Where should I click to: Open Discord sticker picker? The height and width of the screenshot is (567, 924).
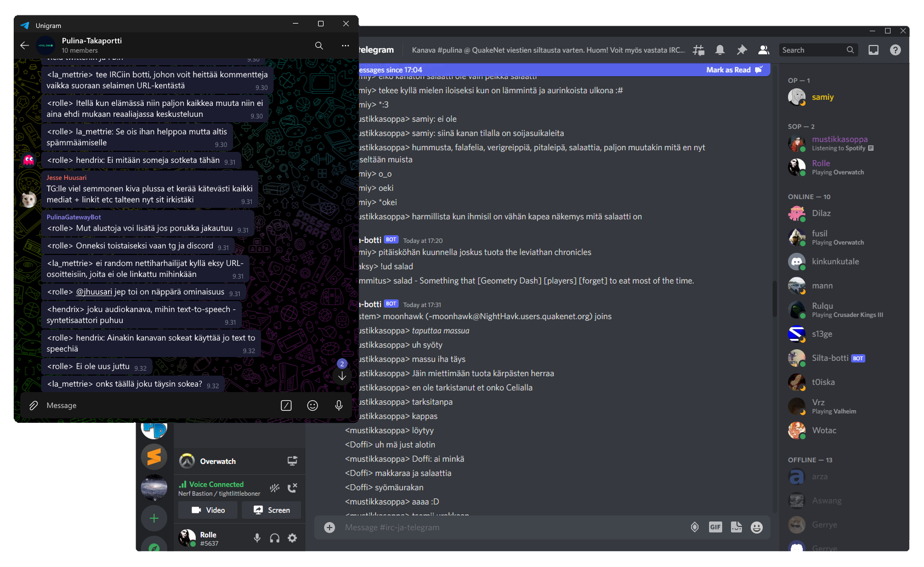[x=736, y=528]
